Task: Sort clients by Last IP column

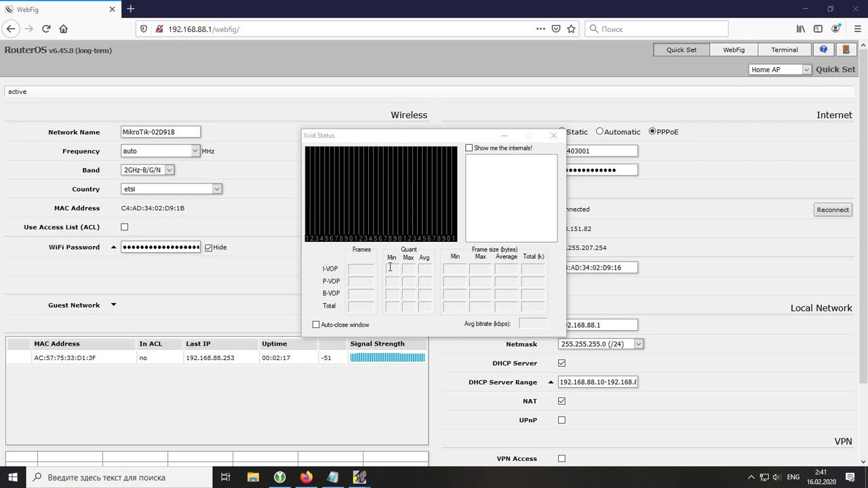Action: coord(220,344)
